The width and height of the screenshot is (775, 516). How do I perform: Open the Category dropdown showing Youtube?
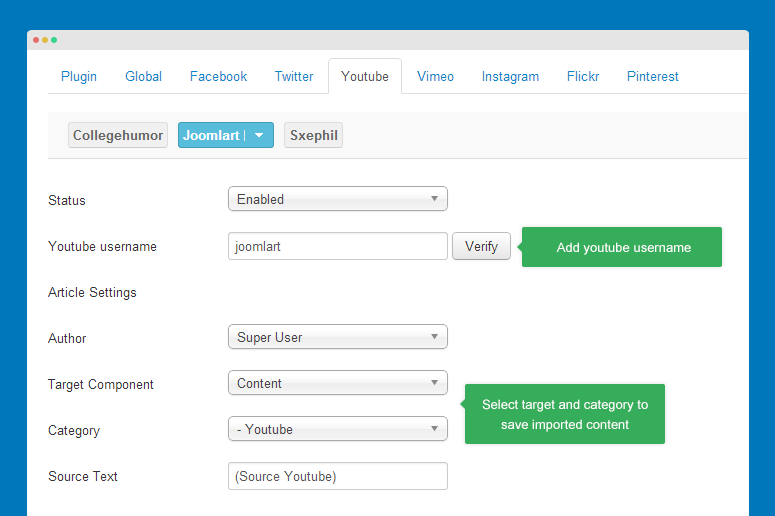click(338, 429)
